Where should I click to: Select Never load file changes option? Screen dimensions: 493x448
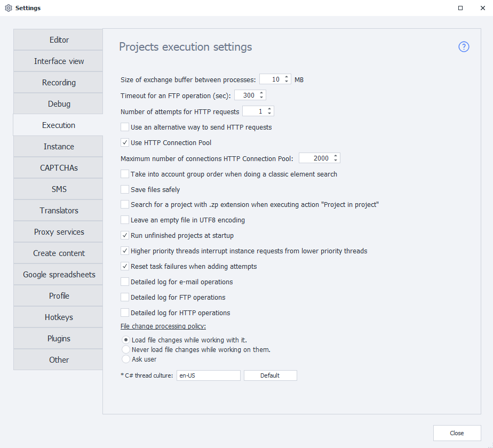click(x=126, y=350)
